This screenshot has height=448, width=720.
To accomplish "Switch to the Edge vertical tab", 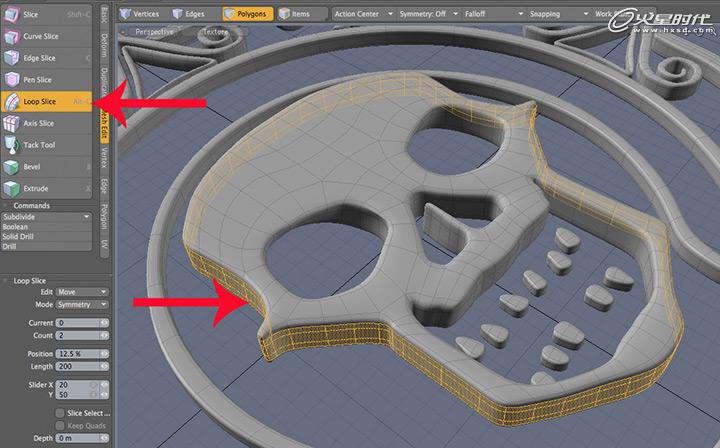I will point(104,186).
